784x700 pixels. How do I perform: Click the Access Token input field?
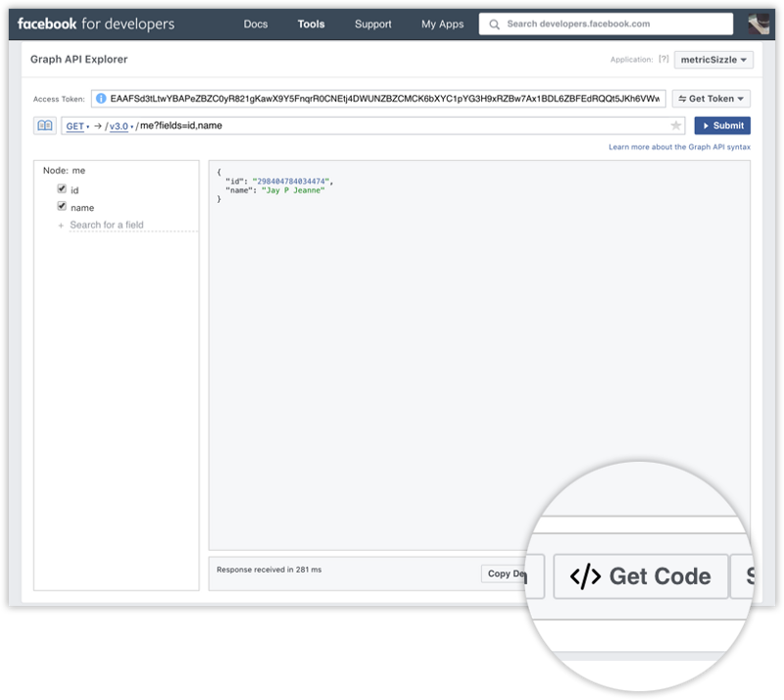pyautogui.click(x=378, y=99)
